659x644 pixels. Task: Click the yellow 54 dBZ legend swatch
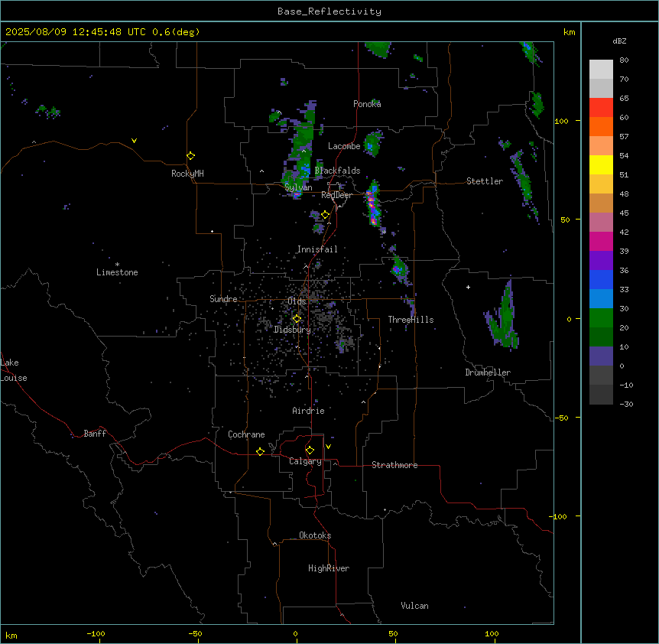pyautogui.click(x=601, y=164)
